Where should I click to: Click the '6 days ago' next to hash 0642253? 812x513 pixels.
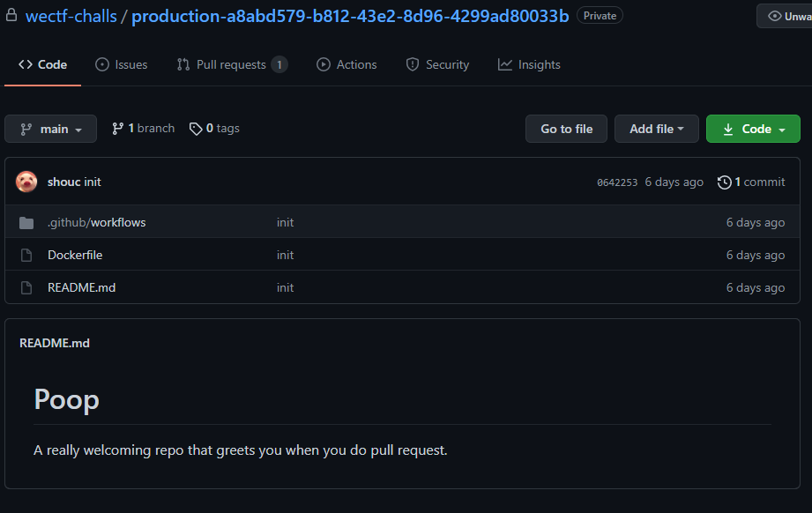[674, 182]
